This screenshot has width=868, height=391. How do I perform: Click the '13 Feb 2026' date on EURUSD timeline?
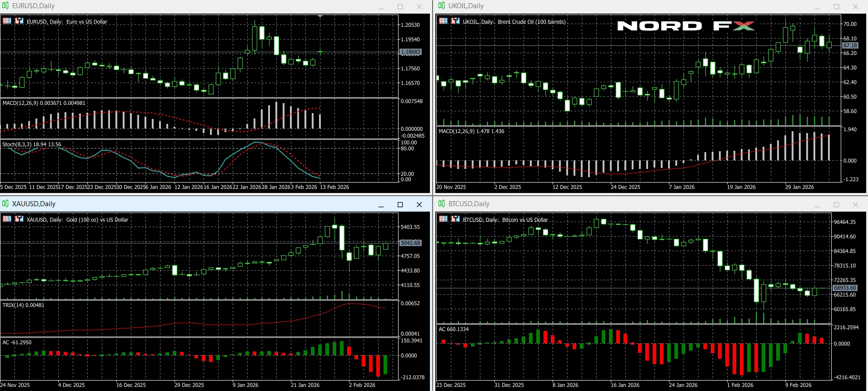[334, 187]
